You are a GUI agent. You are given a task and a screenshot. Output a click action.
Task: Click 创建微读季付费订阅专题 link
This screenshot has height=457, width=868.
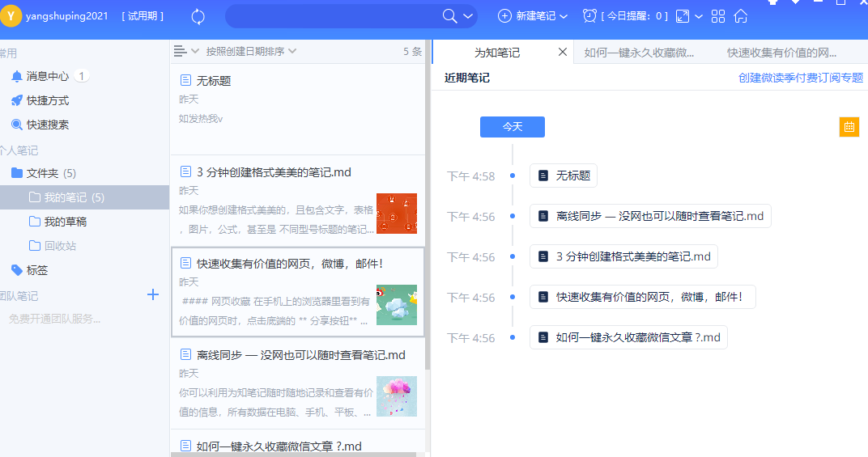(x=801, y=78)
